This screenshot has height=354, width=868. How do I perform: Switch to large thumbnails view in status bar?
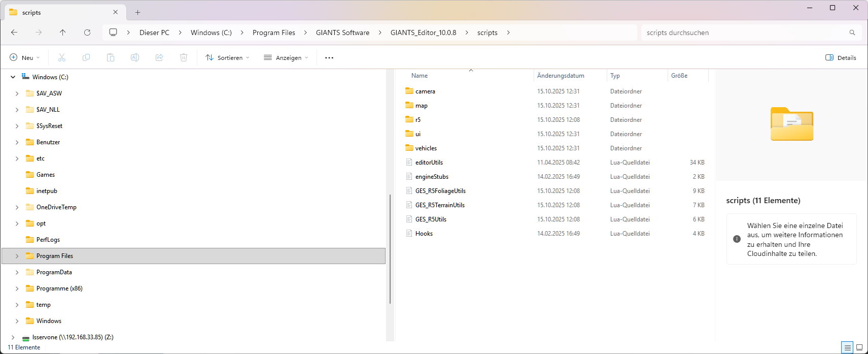859,348
